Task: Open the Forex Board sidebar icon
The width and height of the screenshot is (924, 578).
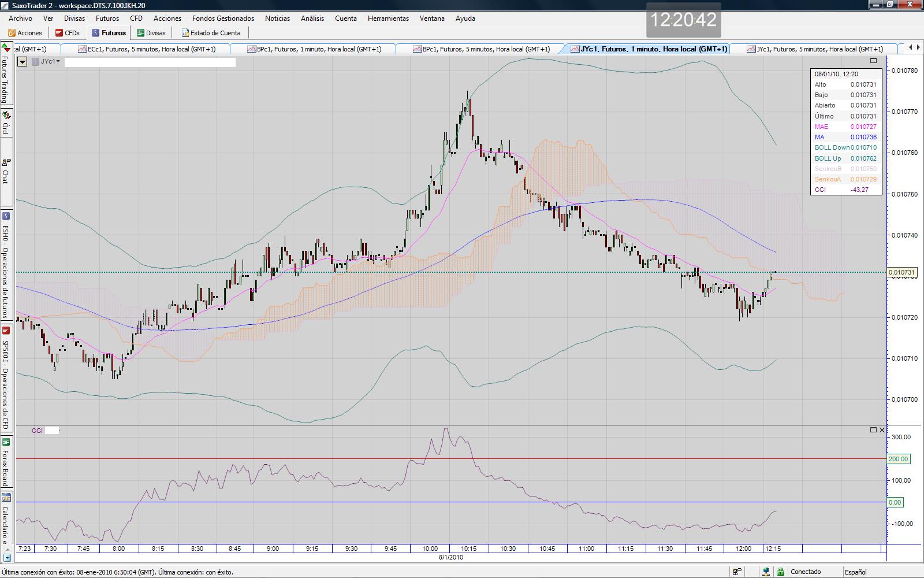Action: pos(6,442)
